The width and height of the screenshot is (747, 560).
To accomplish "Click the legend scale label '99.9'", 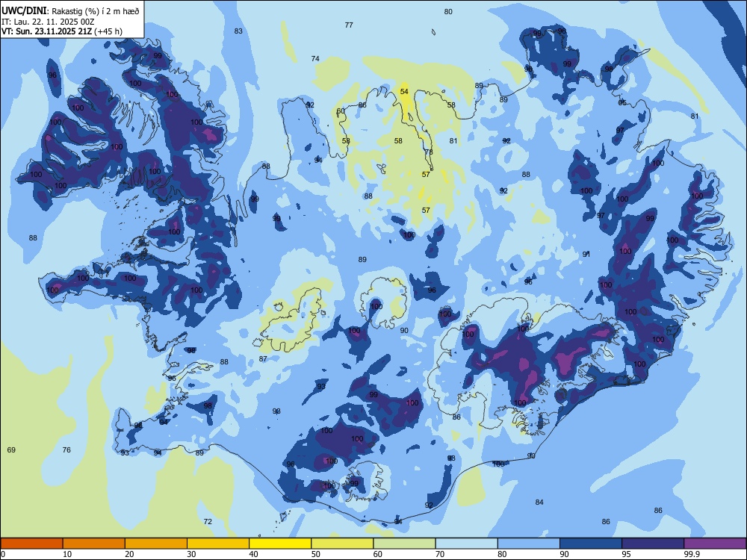I will point(691,554).
